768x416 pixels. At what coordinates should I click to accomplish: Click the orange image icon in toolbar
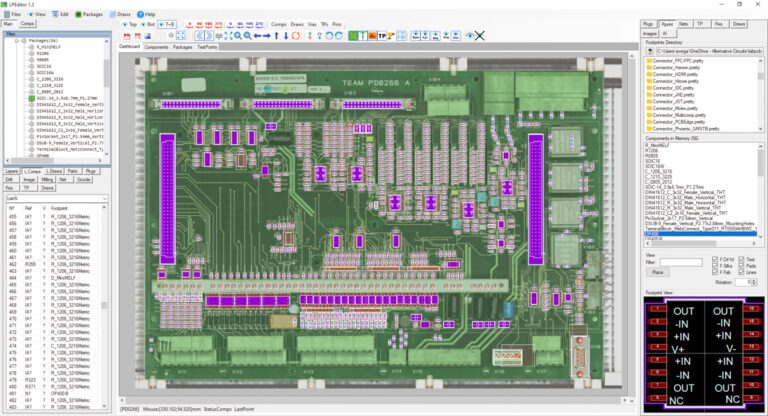click(x=372, y=36)
